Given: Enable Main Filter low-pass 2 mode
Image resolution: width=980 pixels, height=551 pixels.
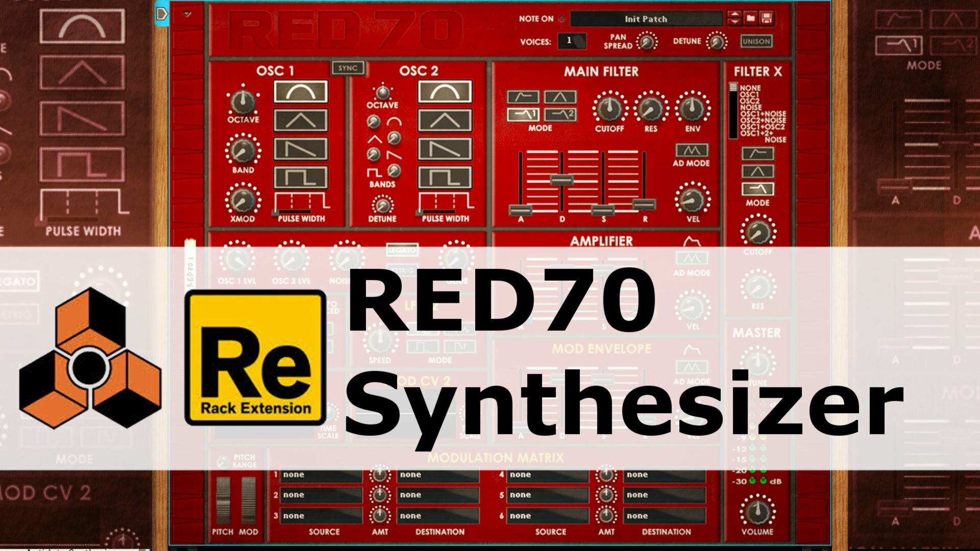Looking at the screenshot, I should click(x=560, y=114).
